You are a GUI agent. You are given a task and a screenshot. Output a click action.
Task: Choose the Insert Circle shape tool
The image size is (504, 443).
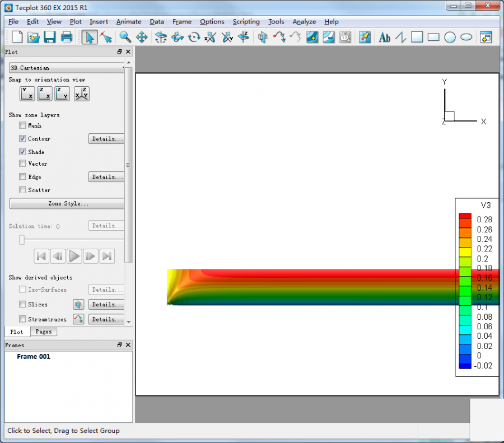click(450, 38)
